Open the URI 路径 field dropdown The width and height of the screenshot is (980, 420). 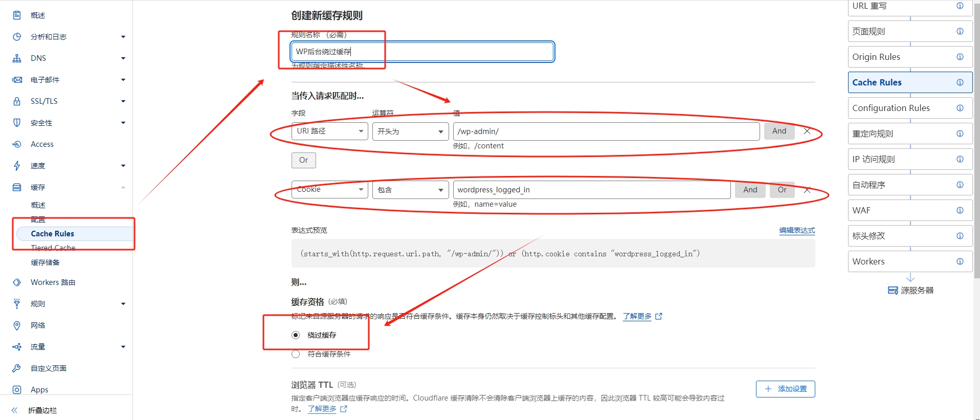click(330, 131)
